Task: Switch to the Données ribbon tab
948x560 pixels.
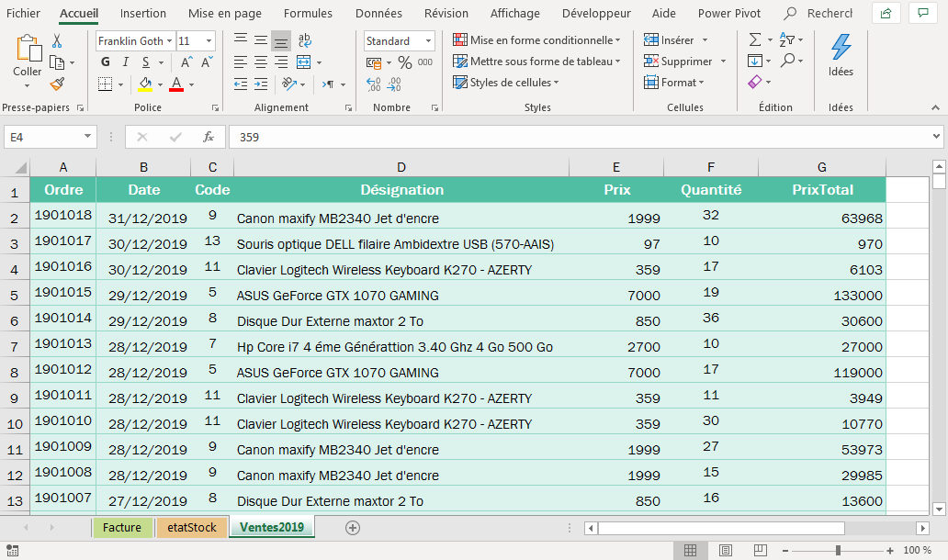Action: pos(378,13)
